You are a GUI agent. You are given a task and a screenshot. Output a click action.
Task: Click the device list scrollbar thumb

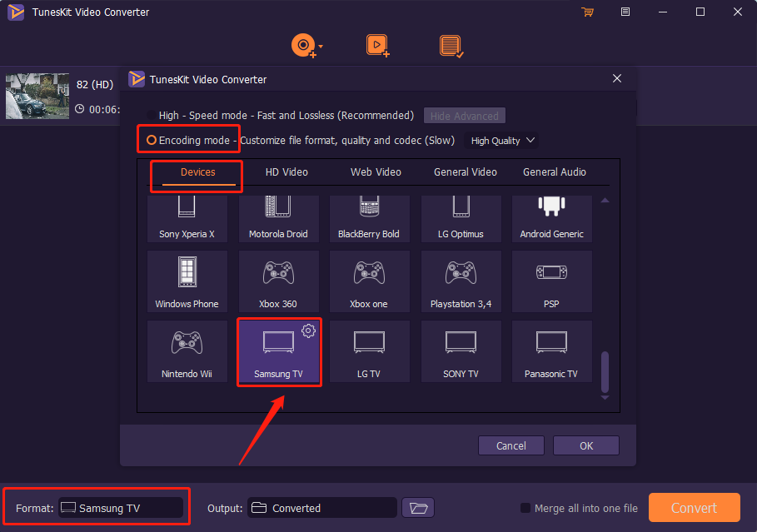click(605, 371)
